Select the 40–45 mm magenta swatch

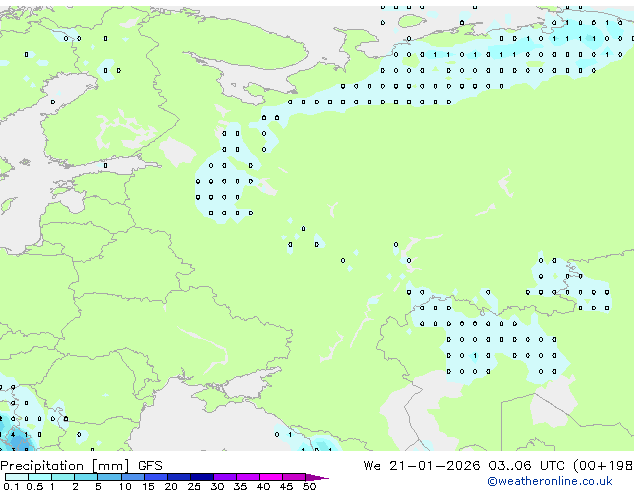(271, 477)
